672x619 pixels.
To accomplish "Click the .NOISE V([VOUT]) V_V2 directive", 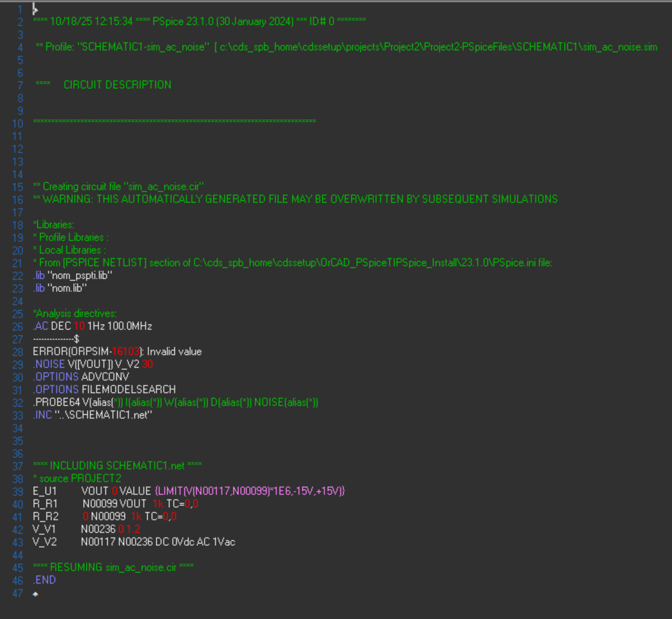I will 93,365.
